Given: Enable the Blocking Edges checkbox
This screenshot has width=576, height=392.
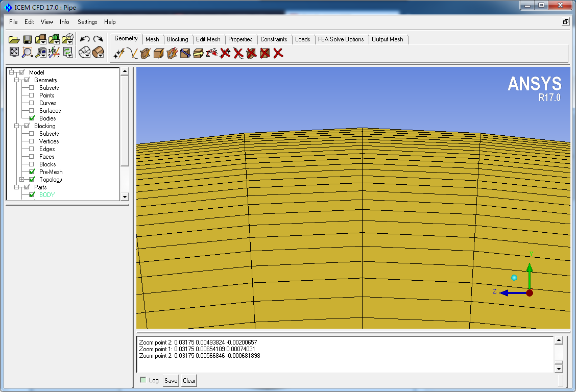Looking at the screenshot, I should coord(32,149).
